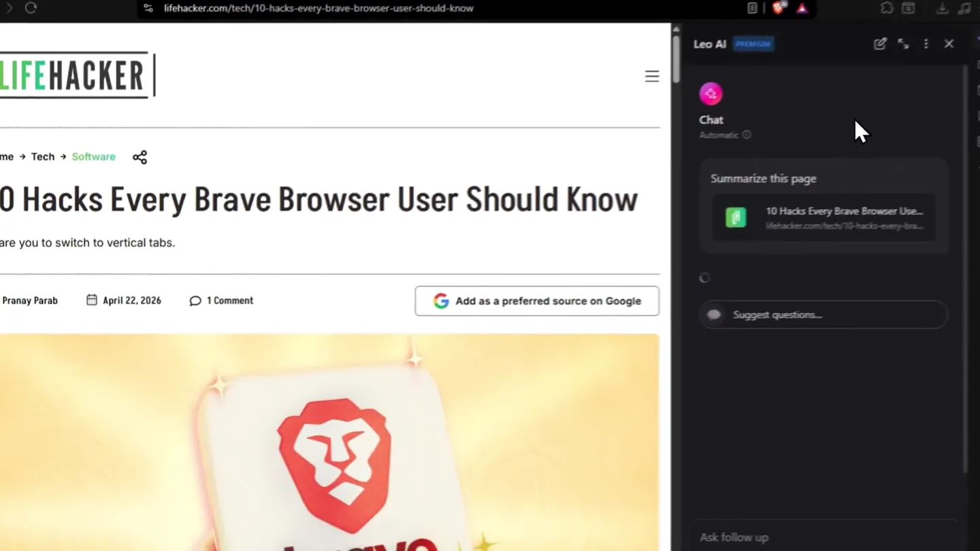Click the pink Leo chat model avatar

710,94
